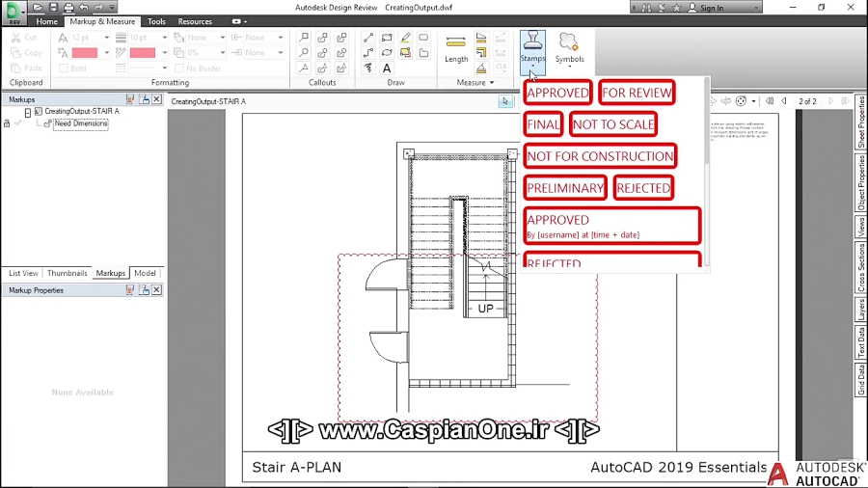This screenshot has height=488, width=868.
Task: Insert the FINAL stamp
Action: coord(543,124)
